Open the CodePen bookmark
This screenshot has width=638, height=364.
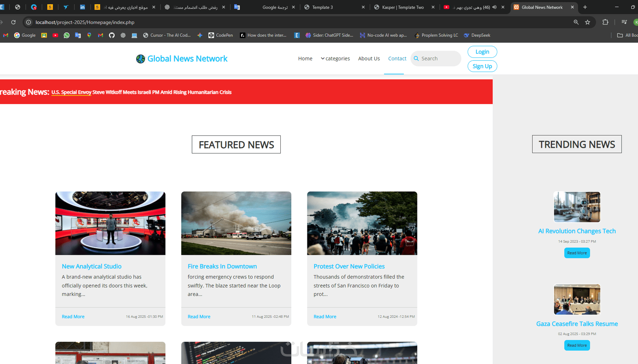[x=221, y=35]
